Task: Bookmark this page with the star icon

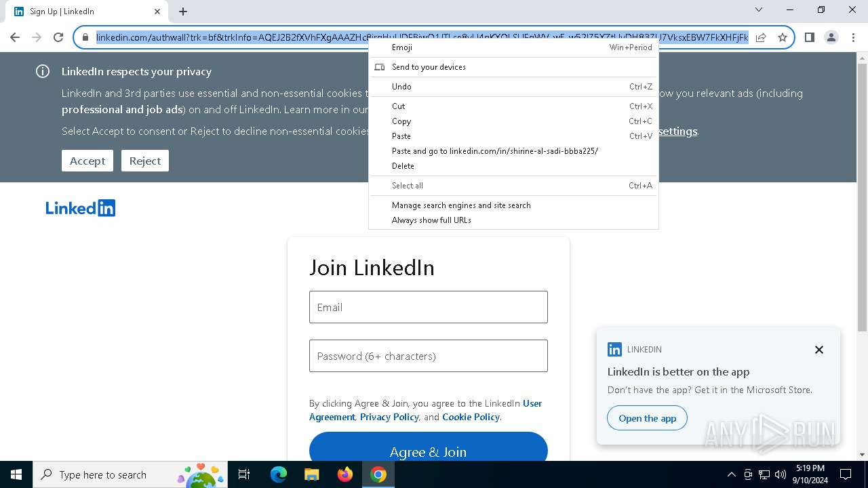Action: pos(783,37)
